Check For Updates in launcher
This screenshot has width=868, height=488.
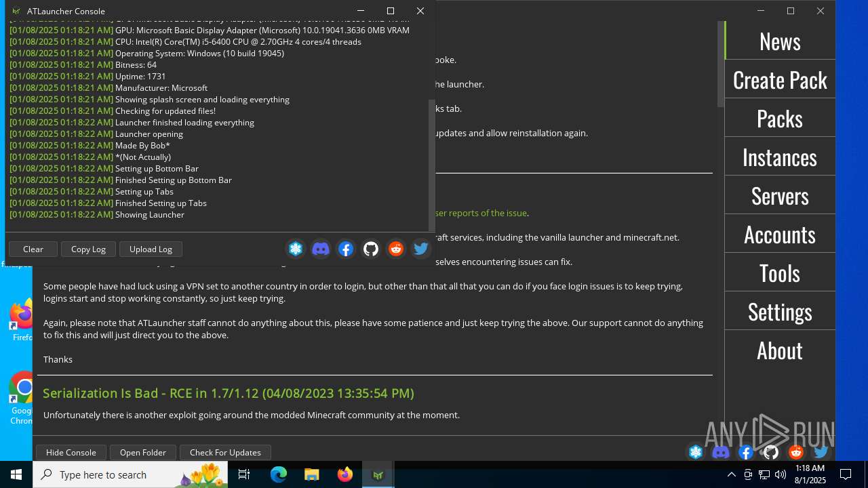tap(225, 452)
